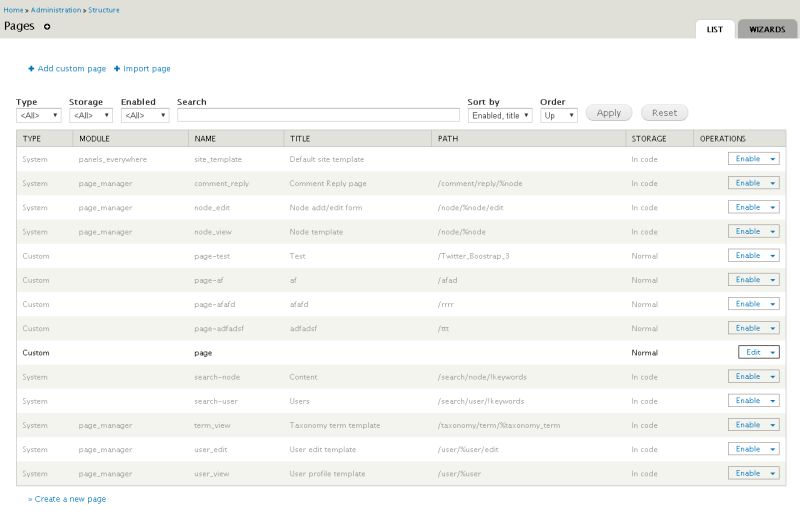Click the 'User profile template' title cell
This screenshot has width=800, height=511.
(327, 474)
